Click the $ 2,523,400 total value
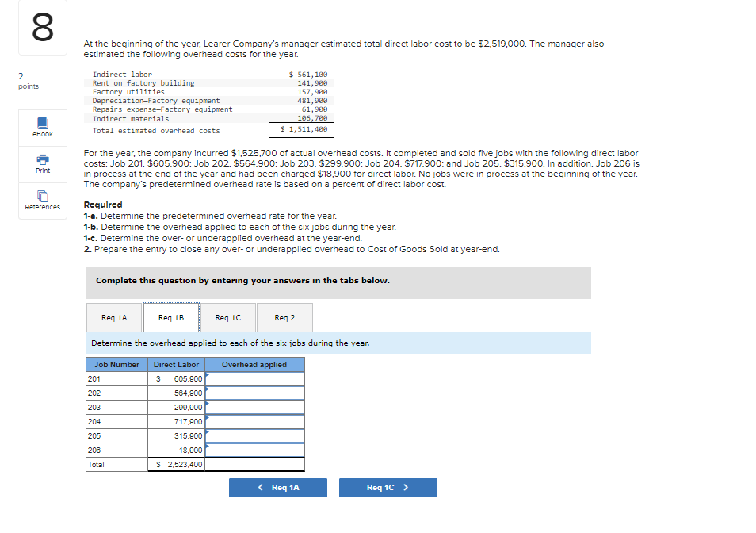 (x=179, y=465)
